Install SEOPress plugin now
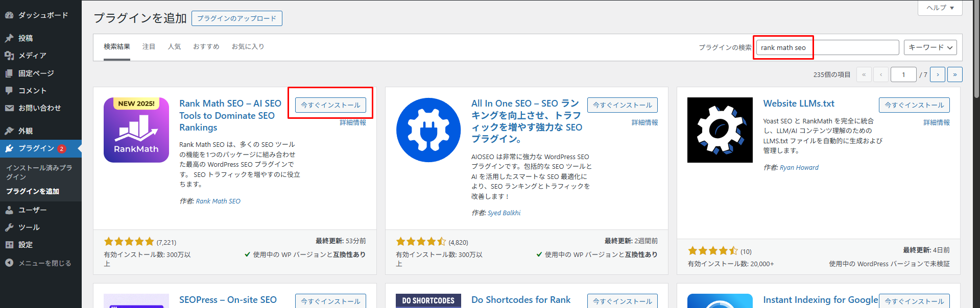 pyautogui.click(x=330, y=301)
